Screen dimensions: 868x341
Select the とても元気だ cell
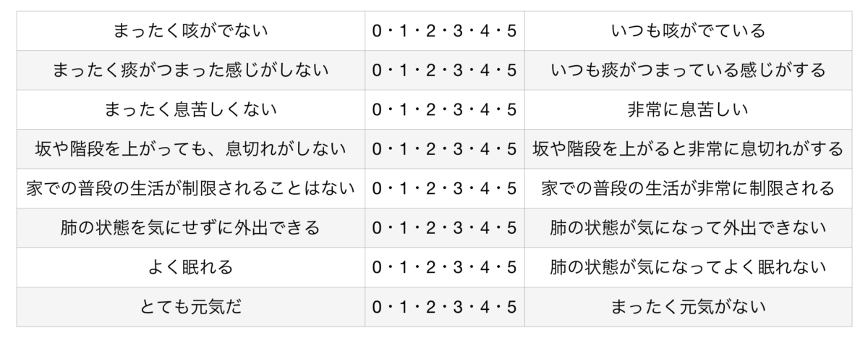point(191,307)
